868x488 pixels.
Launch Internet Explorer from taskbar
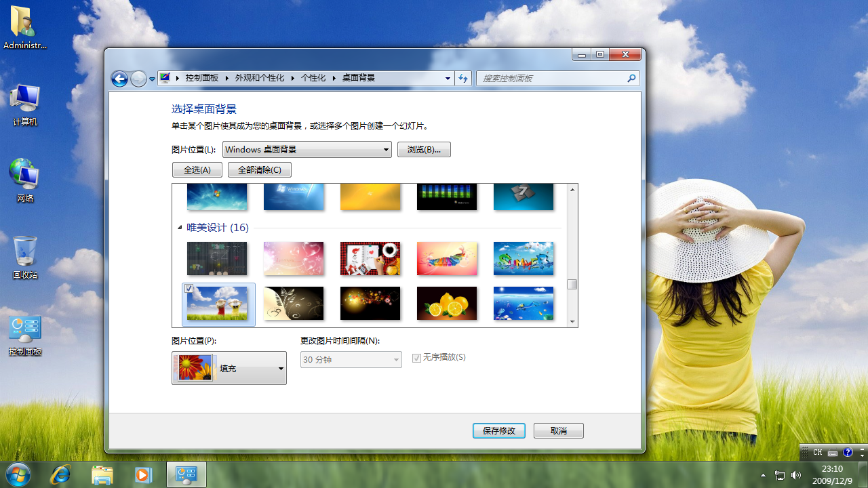pyautogui.click(x=61, y=474)
